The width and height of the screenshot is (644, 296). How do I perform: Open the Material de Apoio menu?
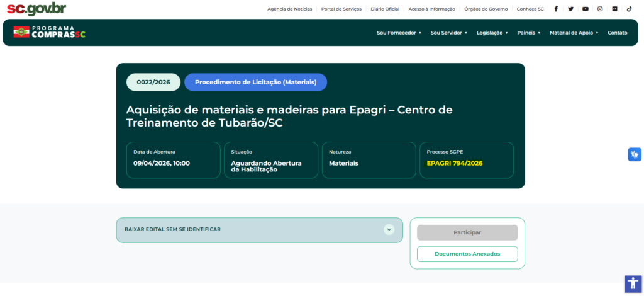[574, 33]
